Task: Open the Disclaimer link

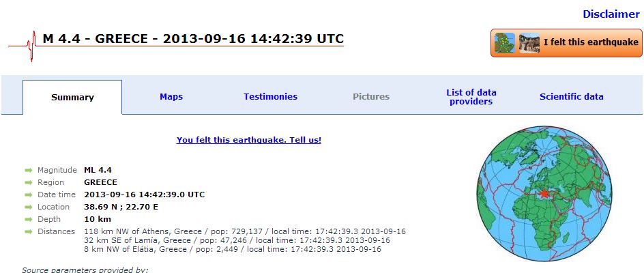Action: (x=611, y=14)
